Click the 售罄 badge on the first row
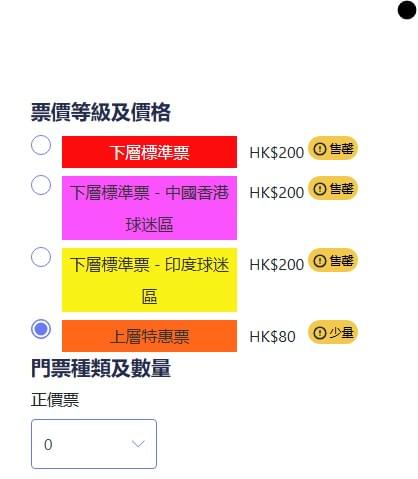 pyautogui.click(x=333, y=148)
